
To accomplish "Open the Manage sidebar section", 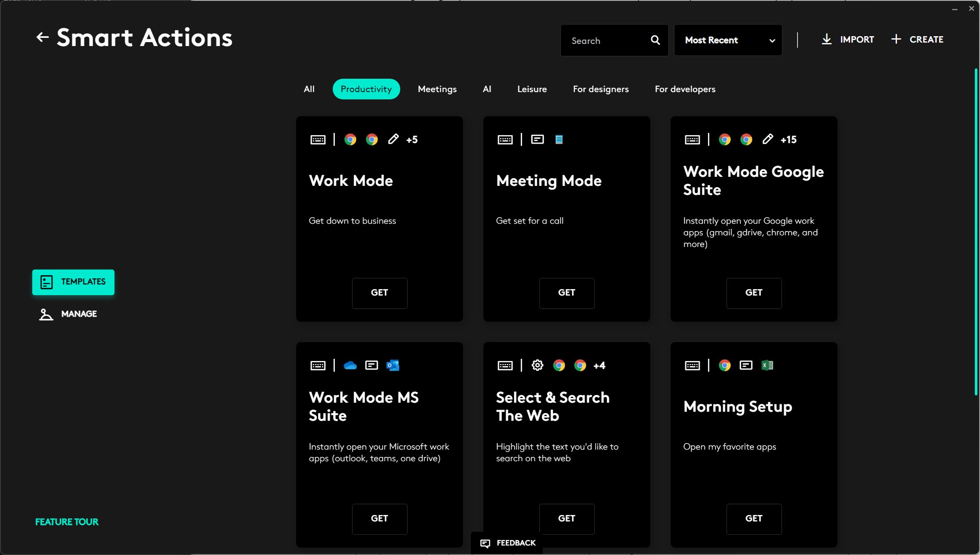I will coord(68,314).
